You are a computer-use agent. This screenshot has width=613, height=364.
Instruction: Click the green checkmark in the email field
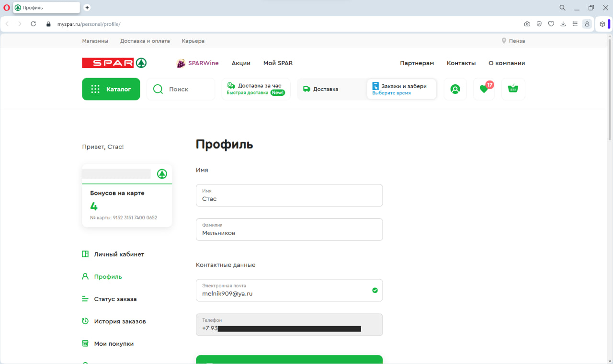[x=375, y=290]
